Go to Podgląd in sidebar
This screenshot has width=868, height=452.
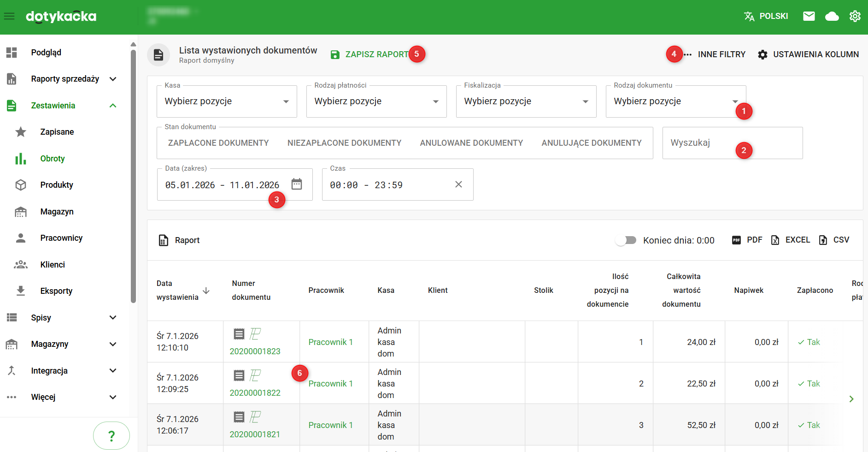[x=46, y=53]
